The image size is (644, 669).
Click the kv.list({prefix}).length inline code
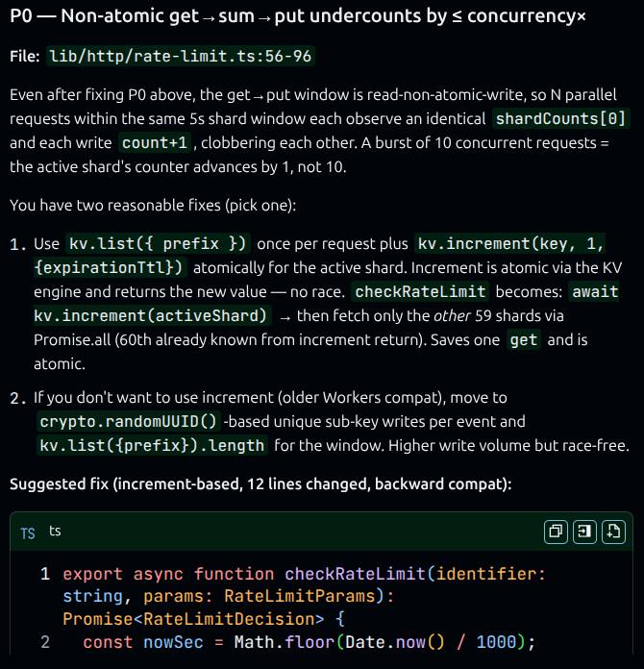[x=152, y=445]
